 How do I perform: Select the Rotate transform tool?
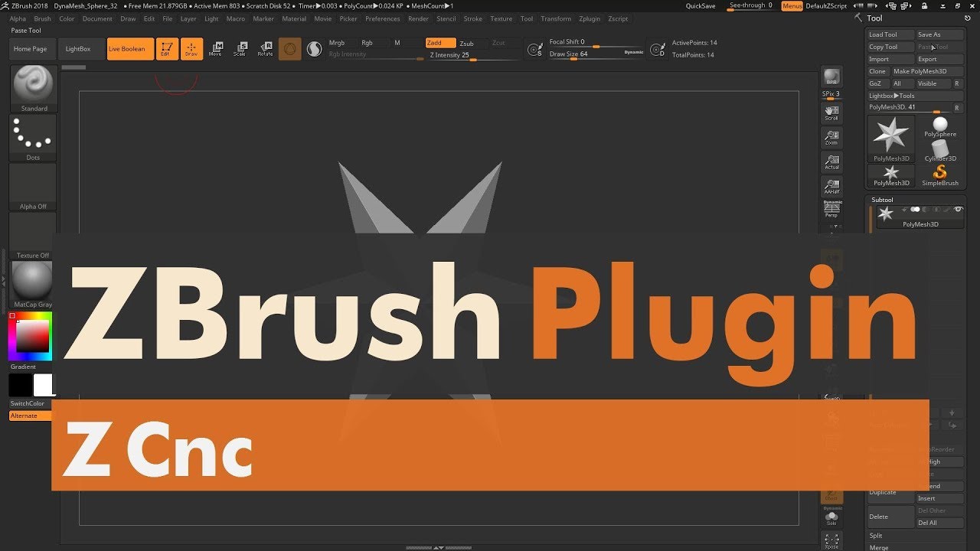(x=265, y=49)
